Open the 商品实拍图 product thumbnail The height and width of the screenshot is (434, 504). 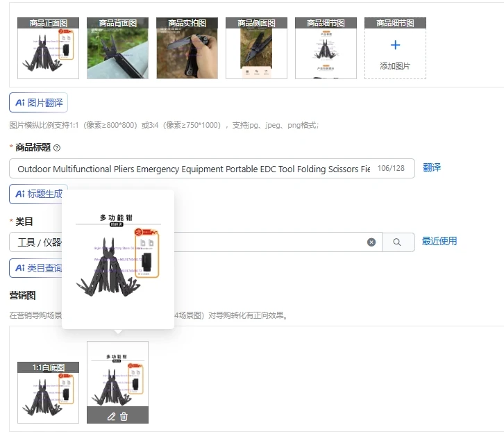pyautogui.click(x=187, y=48)
